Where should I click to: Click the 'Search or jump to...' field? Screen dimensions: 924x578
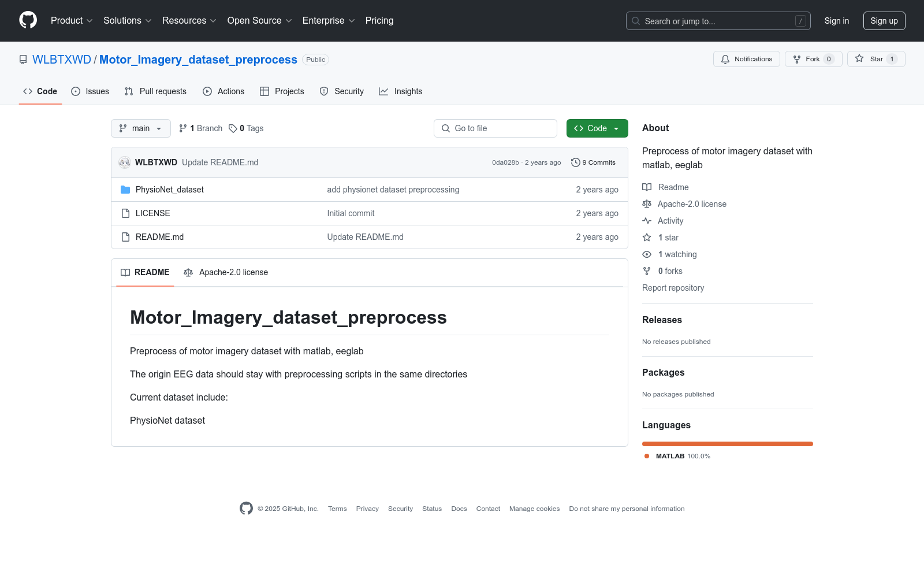(718, 21)
